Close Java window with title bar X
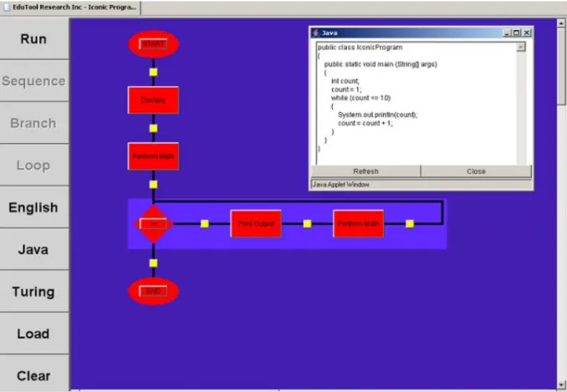The image size is (567, 392). tap(527, 33)
